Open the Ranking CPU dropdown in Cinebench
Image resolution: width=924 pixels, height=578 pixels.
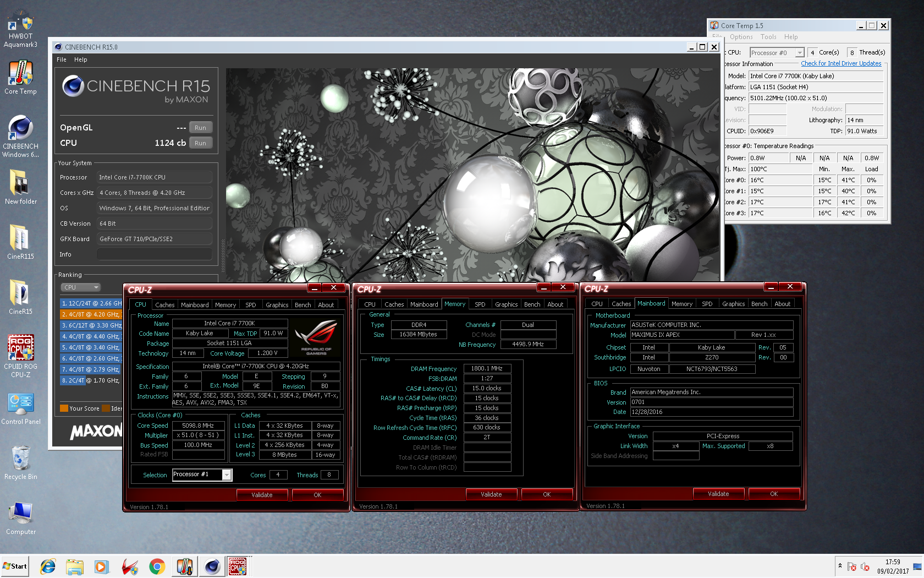80,287
